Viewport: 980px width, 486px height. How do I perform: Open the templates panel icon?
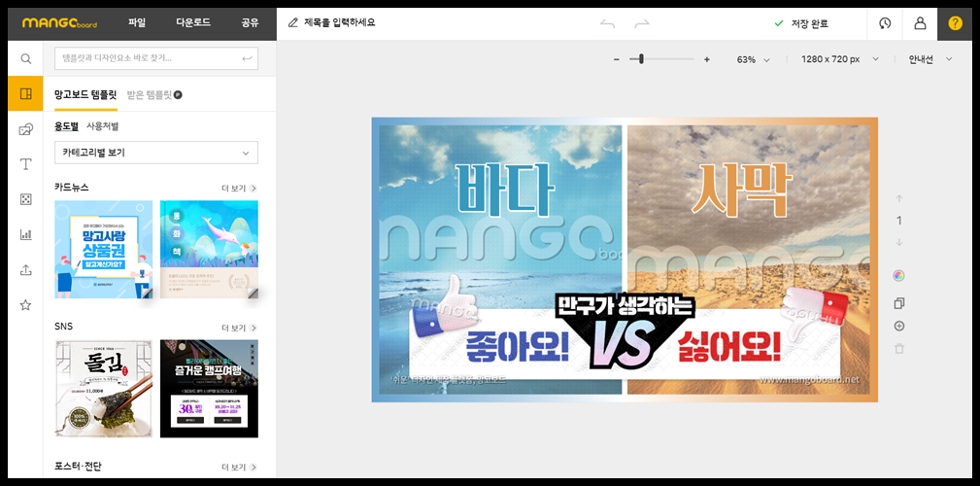[x=25, y=94]
